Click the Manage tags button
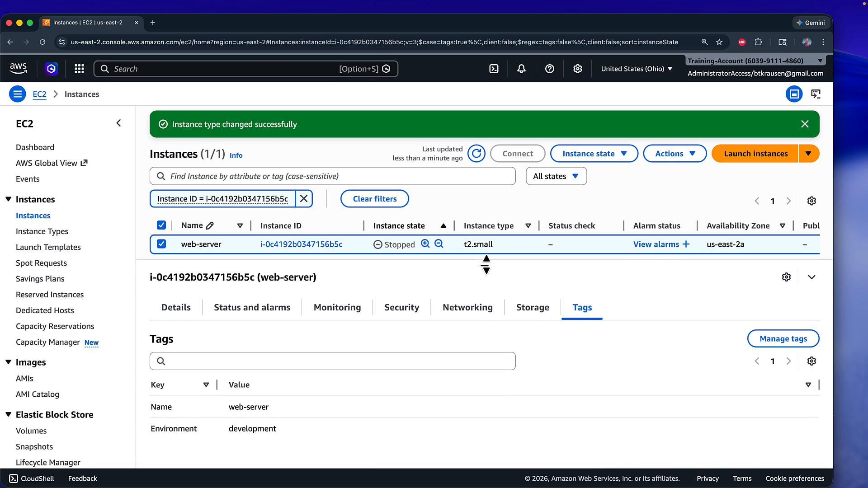The image size is (868, 488). tap(783, 338)
